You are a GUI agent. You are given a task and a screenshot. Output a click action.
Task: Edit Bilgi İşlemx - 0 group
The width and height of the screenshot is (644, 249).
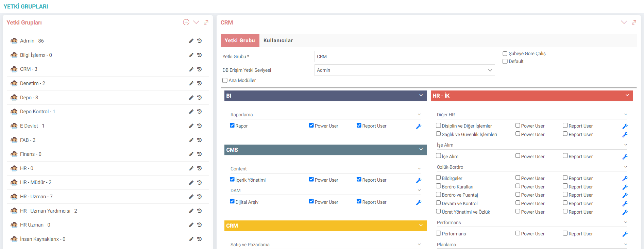pyautogui.click(x=191, y=55)
